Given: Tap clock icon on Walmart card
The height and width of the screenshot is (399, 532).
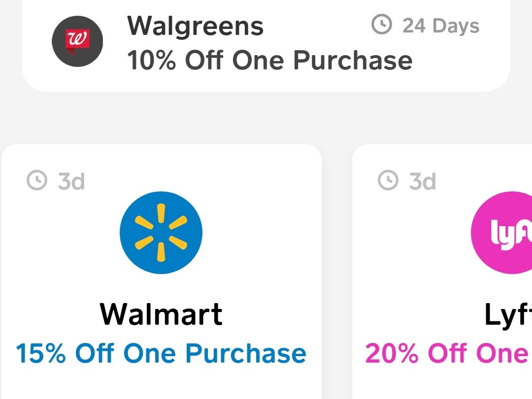Looking at the screenshot, I should (x=37, y=180).
